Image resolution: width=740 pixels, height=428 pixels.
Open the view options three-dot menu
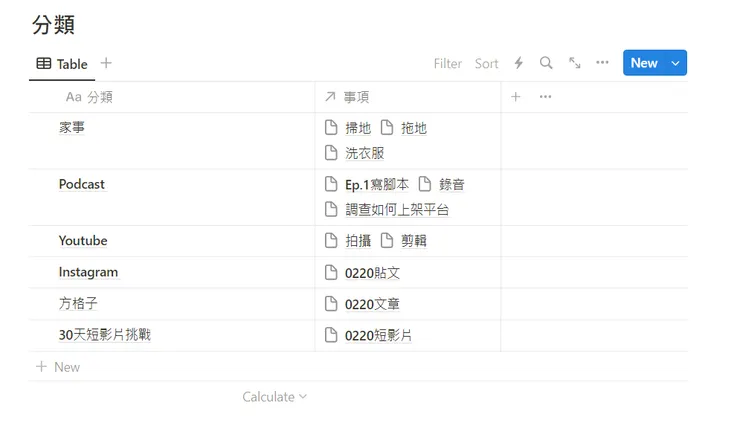602,63
